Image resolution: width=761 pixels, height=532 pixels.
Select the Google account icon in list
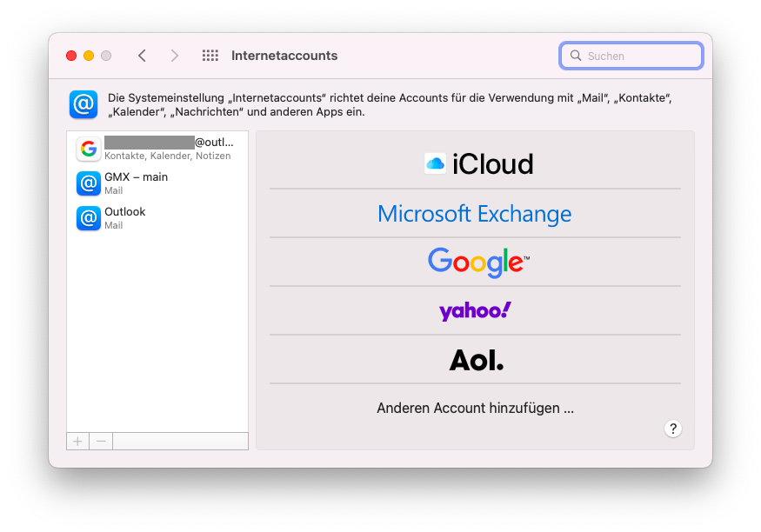pos(89,149)
